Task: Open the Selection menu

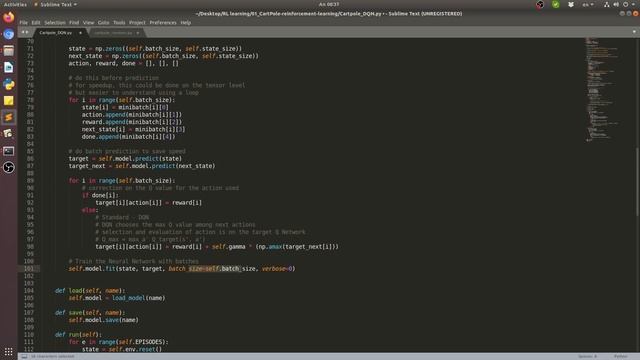Action: point(55,22)
